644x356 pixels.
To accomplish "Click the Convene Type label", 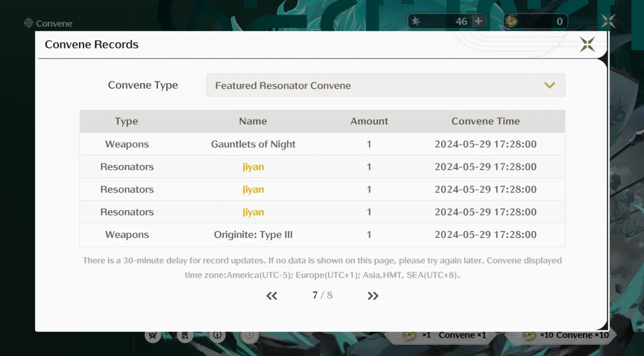I will point(143,85).
